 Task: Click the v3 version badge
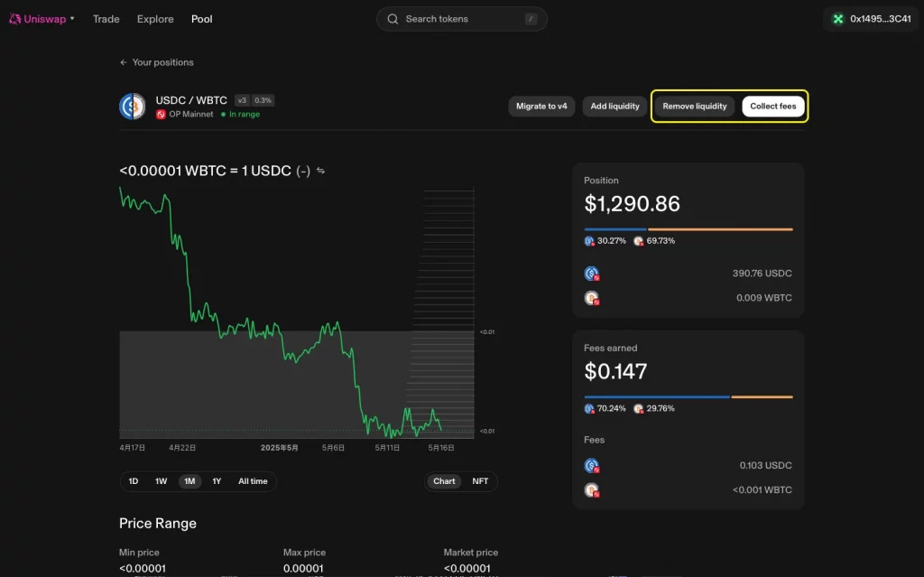click(242, 100)
